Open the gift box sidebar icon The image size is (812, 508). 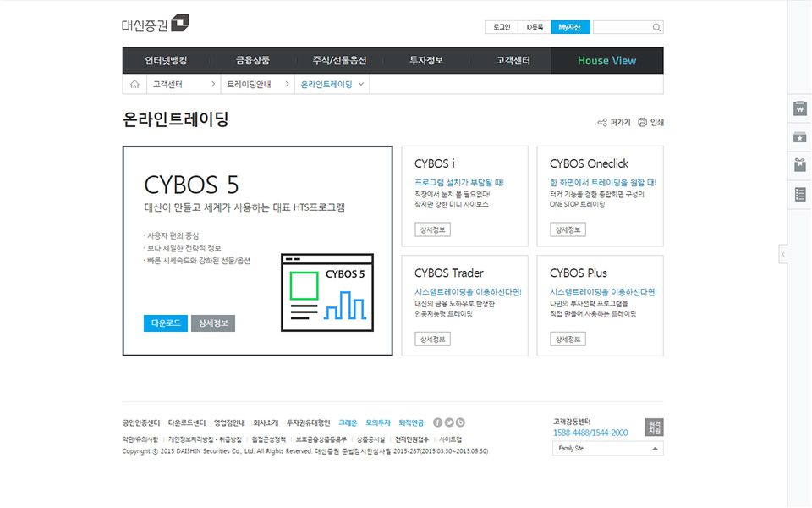(800, 166)
